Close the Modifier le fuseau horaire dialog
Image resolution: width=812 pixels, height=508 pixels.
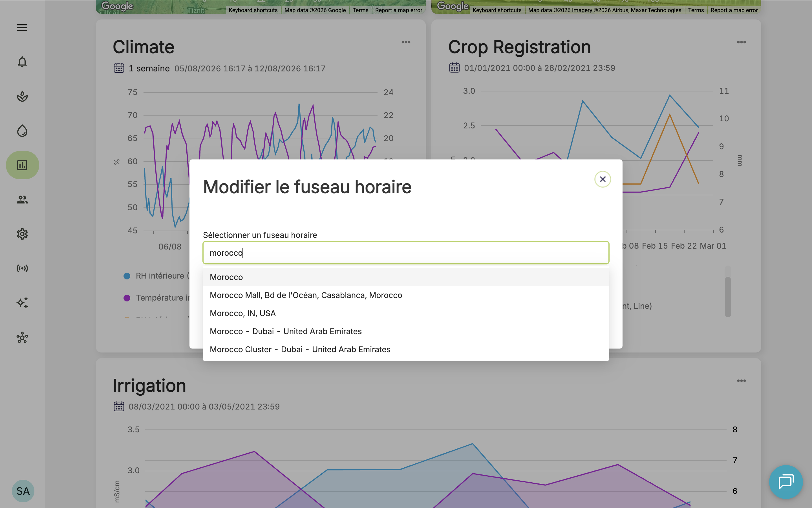[x=603, y=179]
